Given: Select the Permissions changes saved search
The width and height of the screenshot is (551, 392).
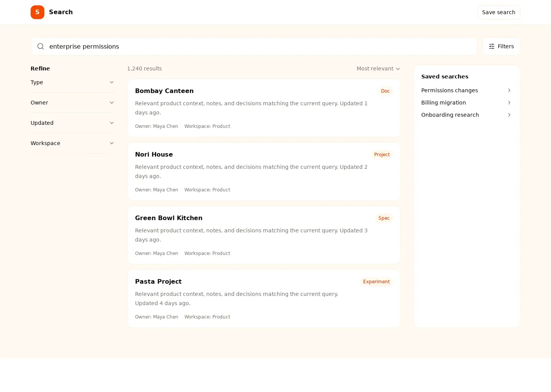Looking at the screenshot, I should click(467, 90).
